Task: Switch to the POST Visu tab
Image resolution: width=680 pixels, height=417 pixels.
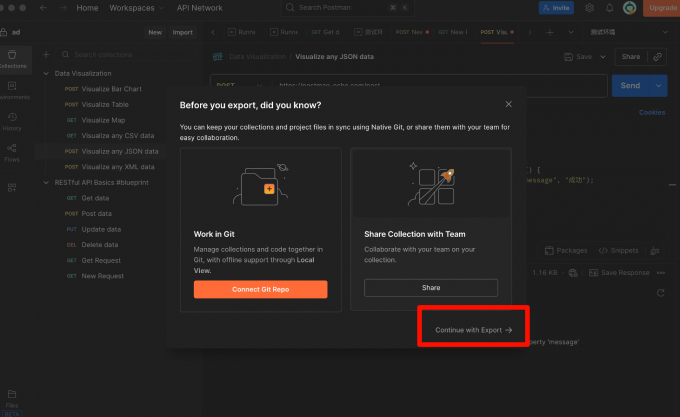Action: (497, 32)
